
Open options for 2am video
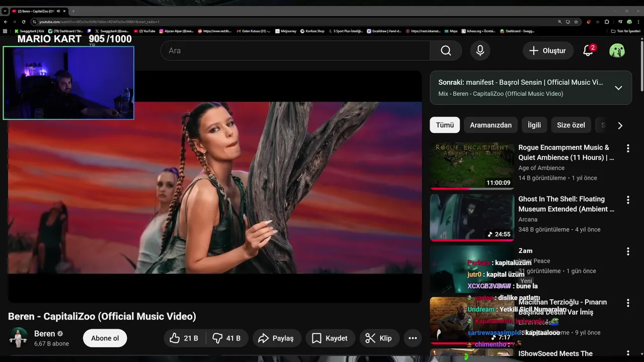(x=627, y=251)
